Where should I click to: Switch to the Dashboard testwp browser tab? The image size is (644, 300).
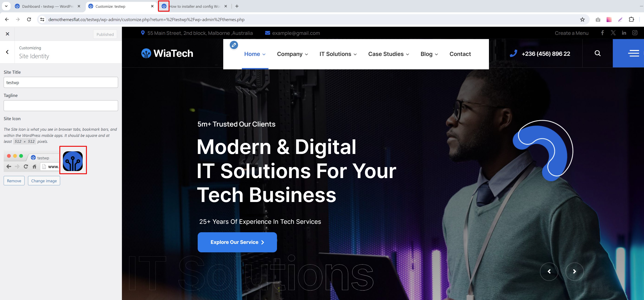point(48,6)
